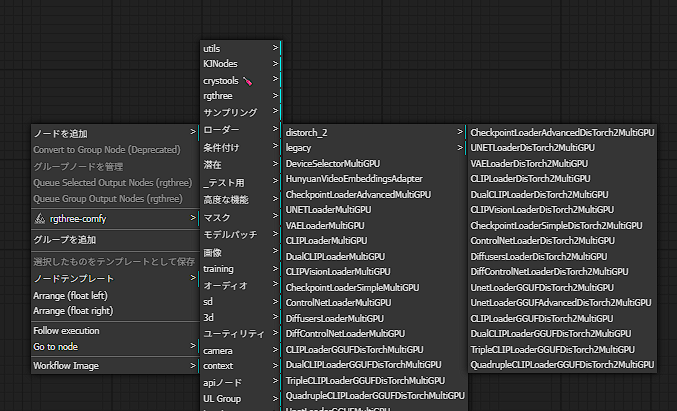Expand the Go to node submenu
The height and width of the screenshot is (411, 677).
[193, 346]
